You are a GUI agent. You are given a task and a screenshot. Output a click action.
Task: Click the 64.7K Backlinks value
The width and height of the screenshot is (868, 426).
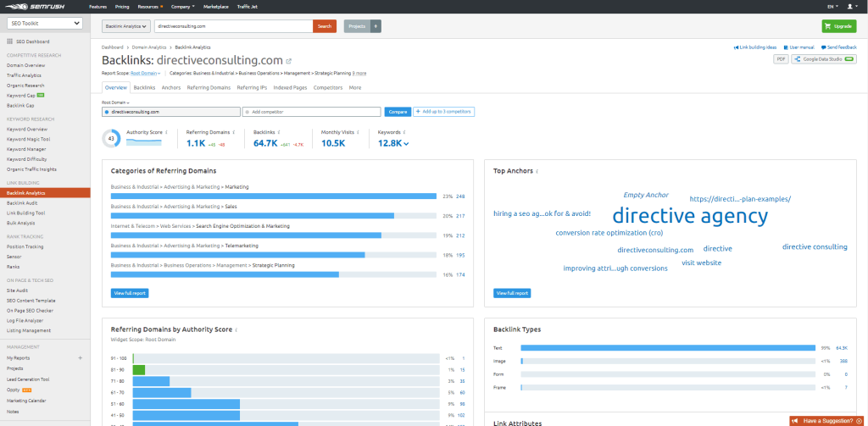[x=265, y=143]
